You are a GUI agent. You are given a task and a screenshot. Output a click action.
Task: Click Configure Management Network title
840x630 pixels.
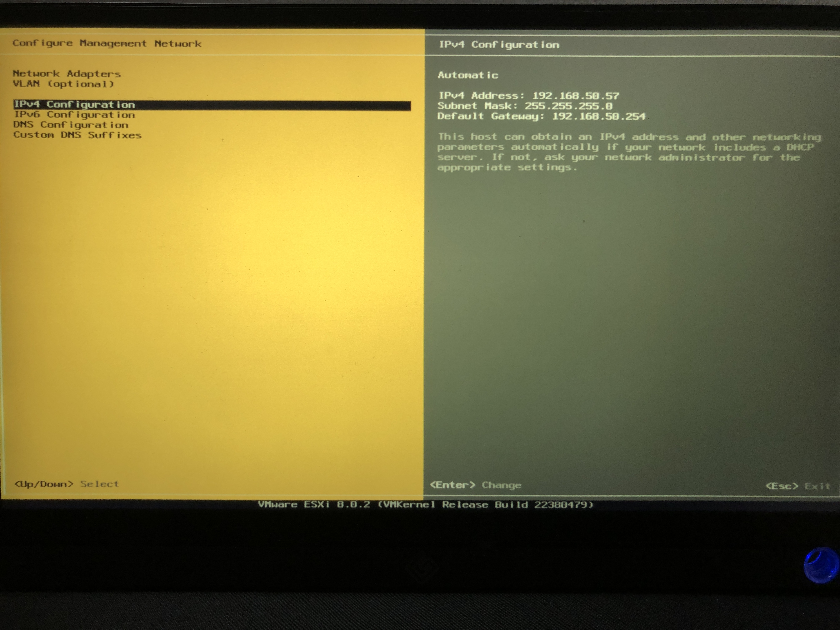click(x=107, y=43)
